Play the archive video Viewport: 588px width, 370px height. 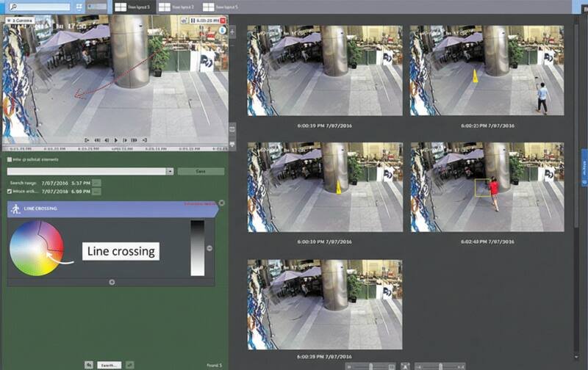pyautogui.click(x=116, y=140)
